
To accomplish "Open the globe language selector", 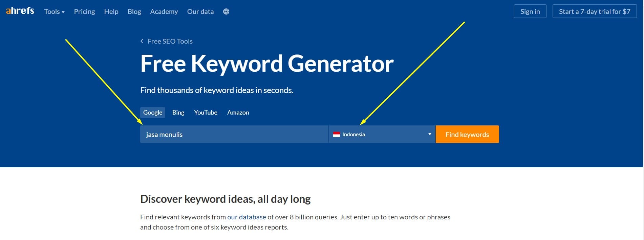I will point(226,11).
